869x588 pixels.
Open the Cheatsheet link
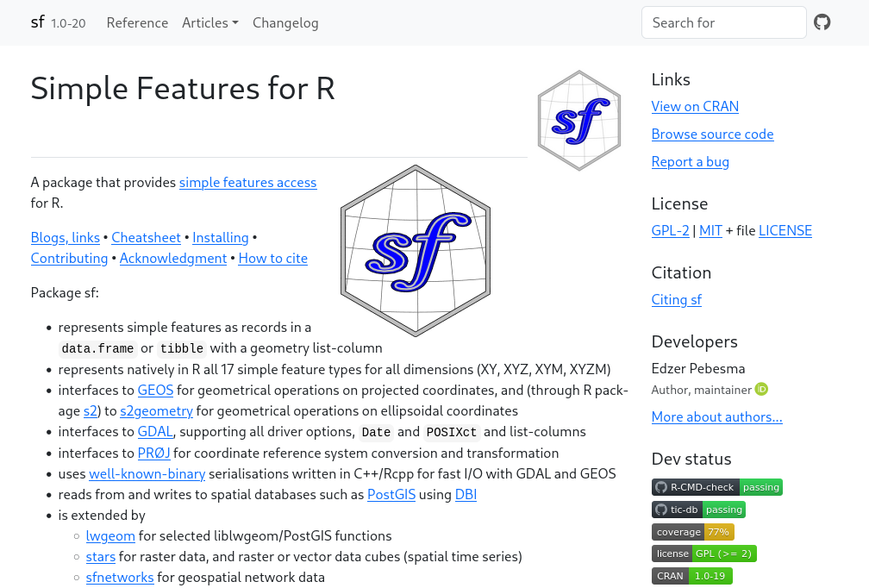[147, 238]
